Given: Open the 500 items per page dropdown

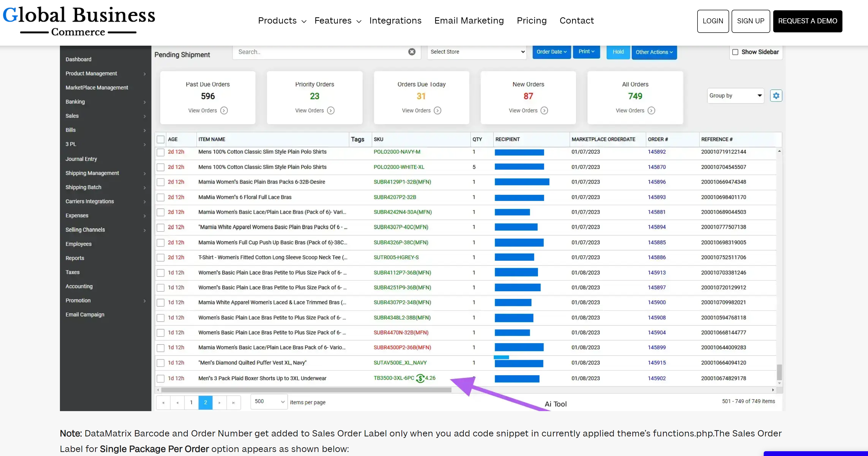Looking at the screenshot, I should coord(269,402).
